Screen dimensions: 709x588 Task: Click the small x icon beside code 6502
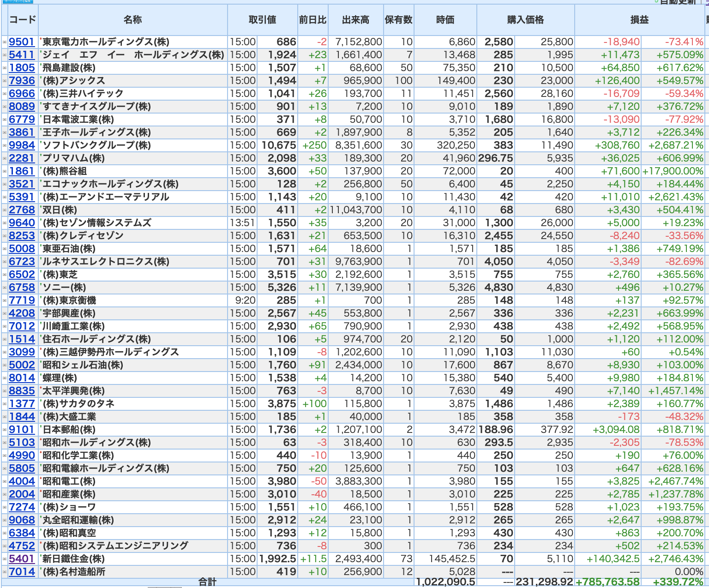pyautogui.click(x=5, y=275)
